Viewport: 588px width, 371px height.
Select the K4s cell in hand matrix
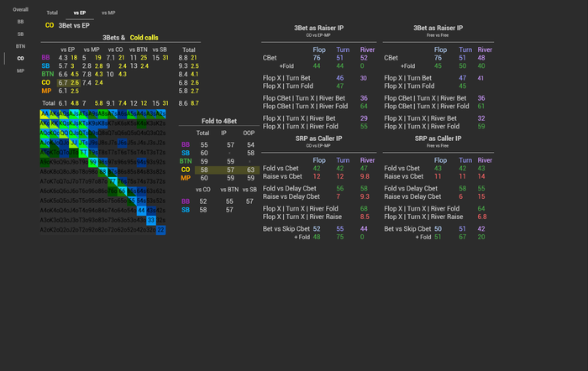141,123
